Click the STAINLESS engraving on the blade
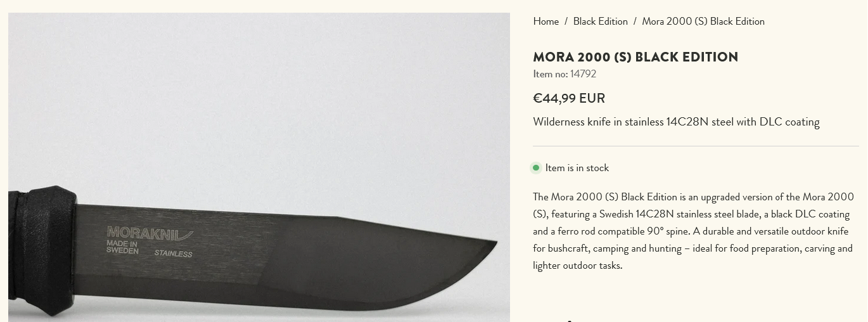This screenshot has width=868, height=322. 173,254
